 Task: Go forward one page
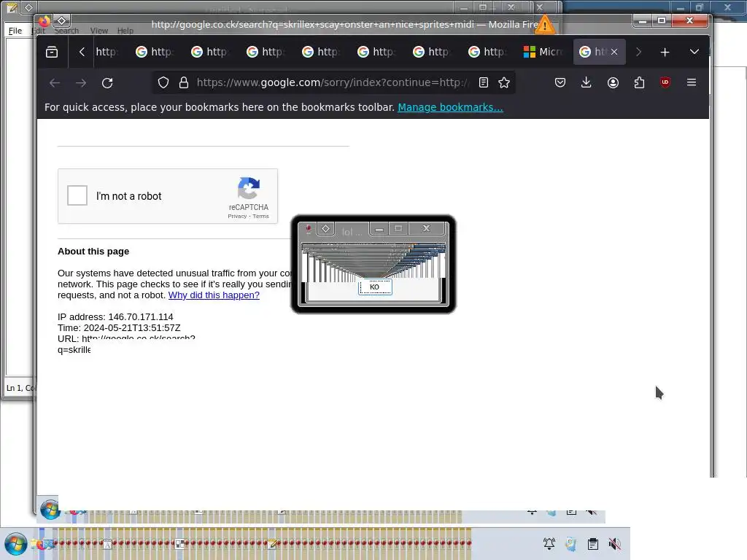pos(81,83)
